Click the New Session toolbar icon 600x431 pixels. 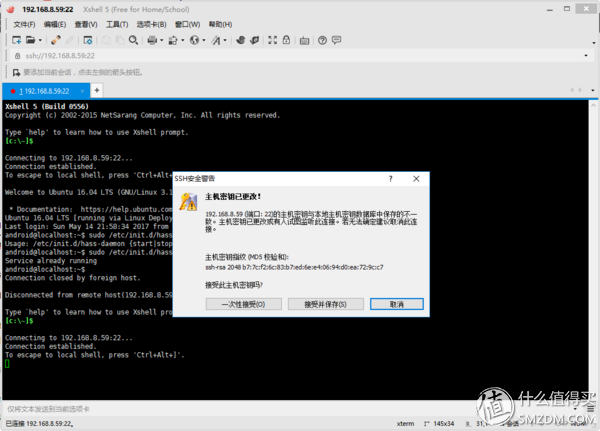pyautogui.click(x=16, y=40)
